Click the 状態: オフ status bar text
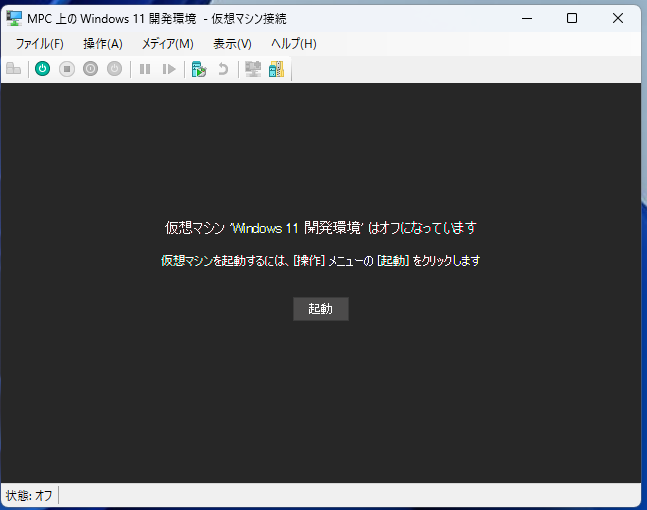 click(x=29, y=495)
